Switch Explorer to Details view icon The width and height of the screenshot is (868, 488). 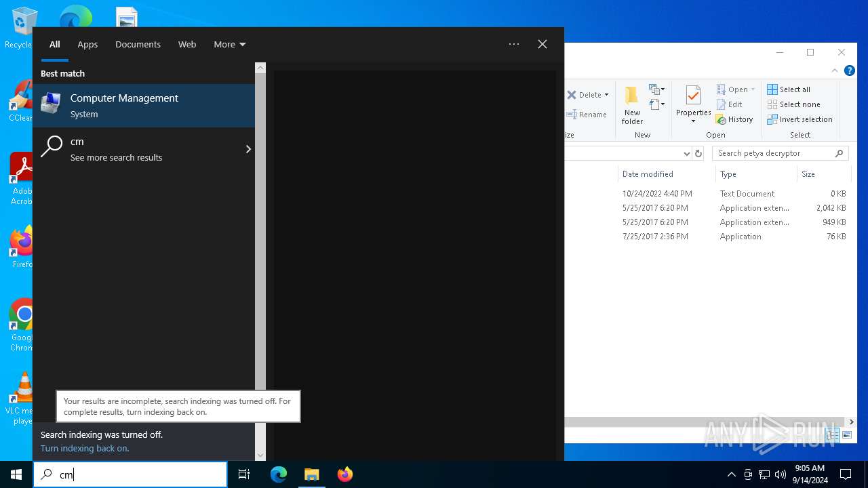[831, 435]
